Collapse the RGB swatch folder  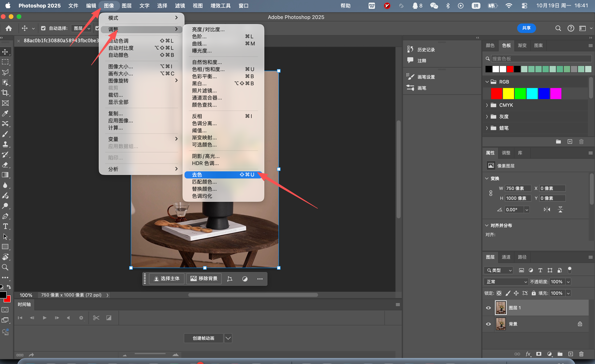(x=487, y=82)
